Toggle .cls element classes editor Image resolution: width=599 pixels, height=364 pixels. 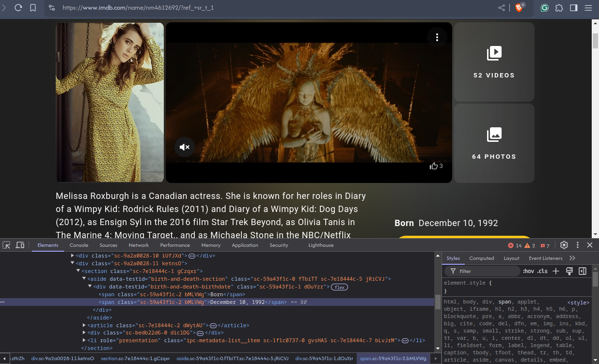point(542,271)
